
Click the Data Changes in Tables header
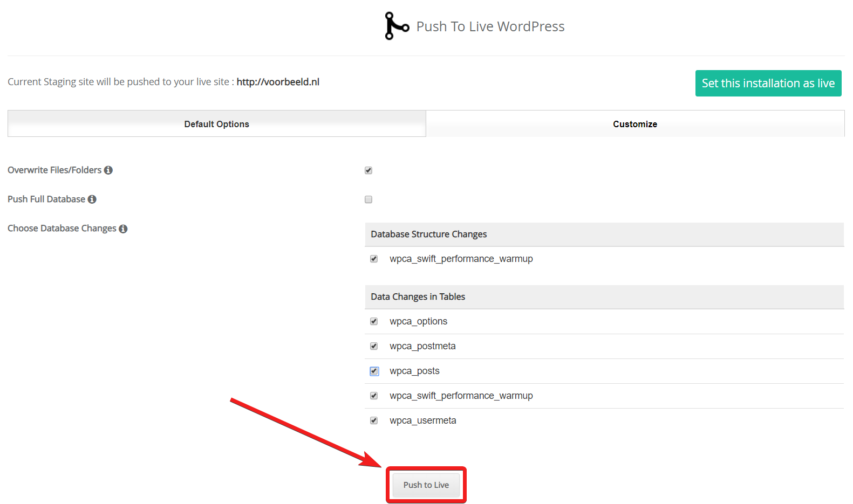click(418, 297)
